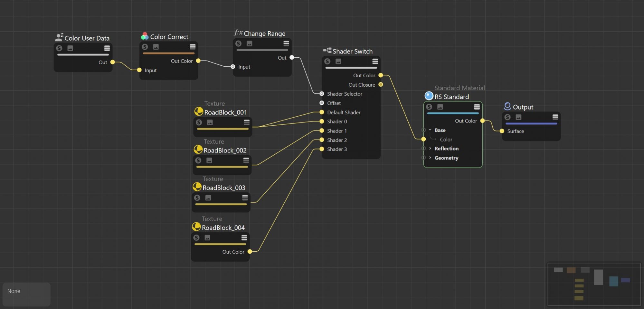This screenshot has width=644, height=309.
Task: Expand the Geometry section in RS Standard
Action: 431,158
